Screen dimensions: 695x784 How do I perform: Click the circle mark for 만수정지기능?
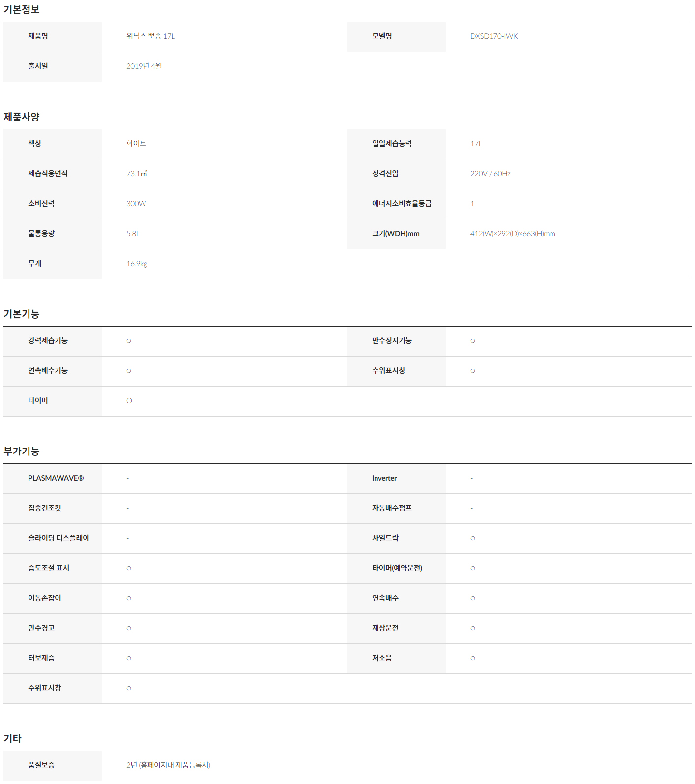[473, 341]
